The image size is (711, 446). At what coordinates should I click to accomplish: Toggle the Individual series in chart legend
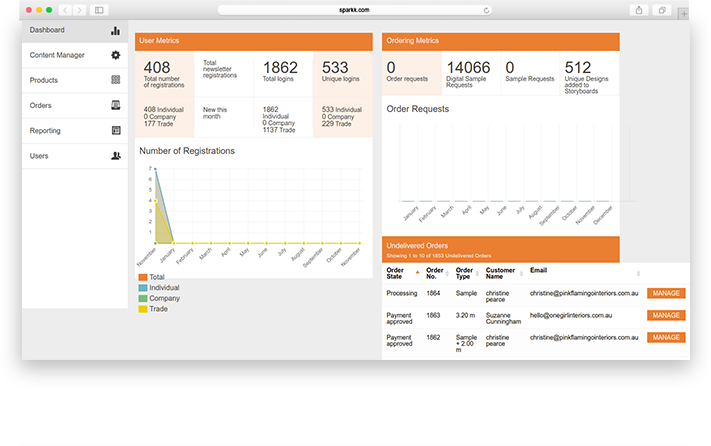tap(164, 287)
